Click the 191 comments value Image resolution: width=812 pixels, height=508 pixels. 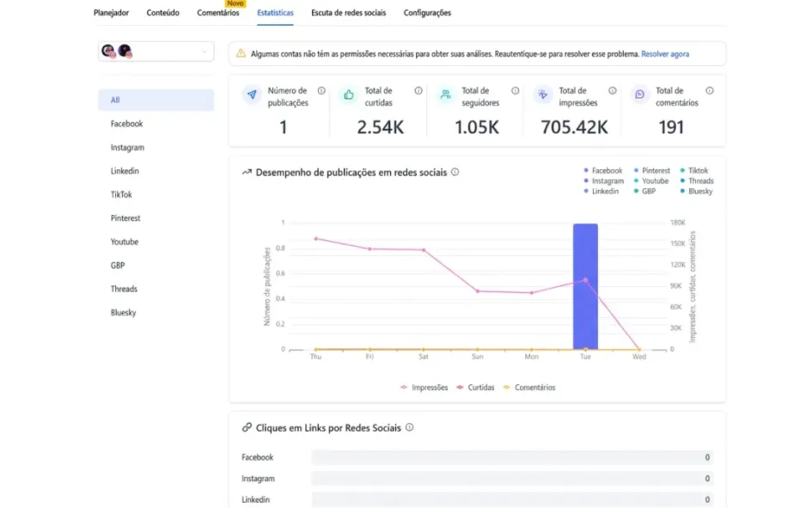pos(671,127)
